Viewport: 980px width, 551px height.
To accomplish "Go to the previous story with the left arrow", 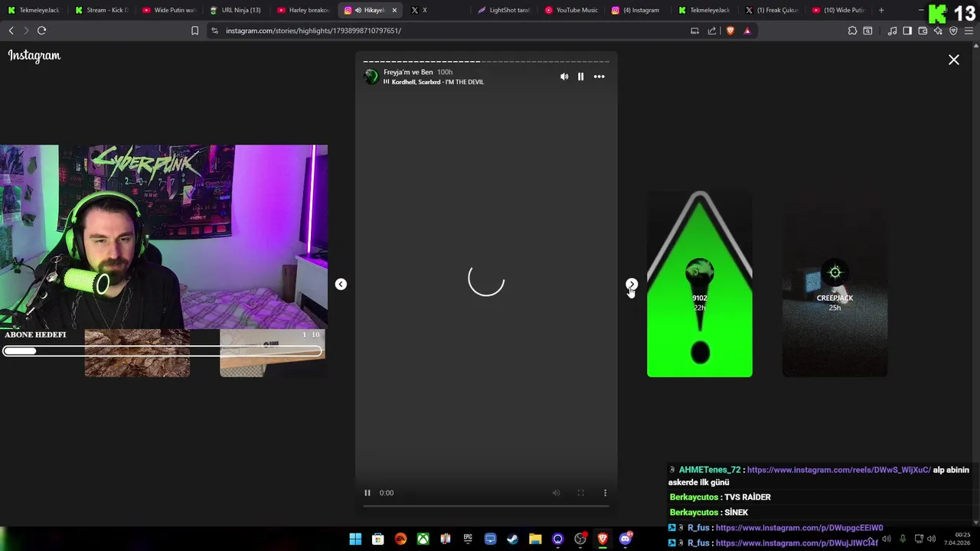I will tap(341, 285).
